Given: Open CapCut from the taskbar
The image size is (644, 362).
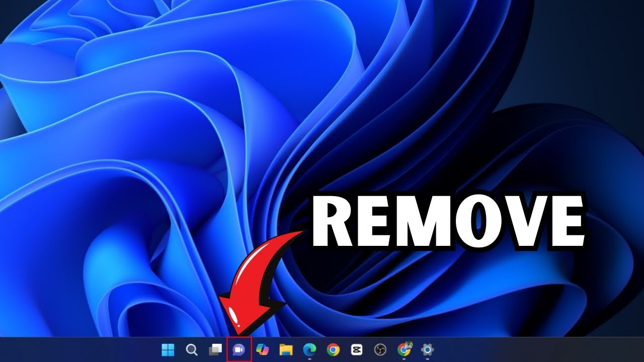Looking at the screenshot, I should coord(357,349).
